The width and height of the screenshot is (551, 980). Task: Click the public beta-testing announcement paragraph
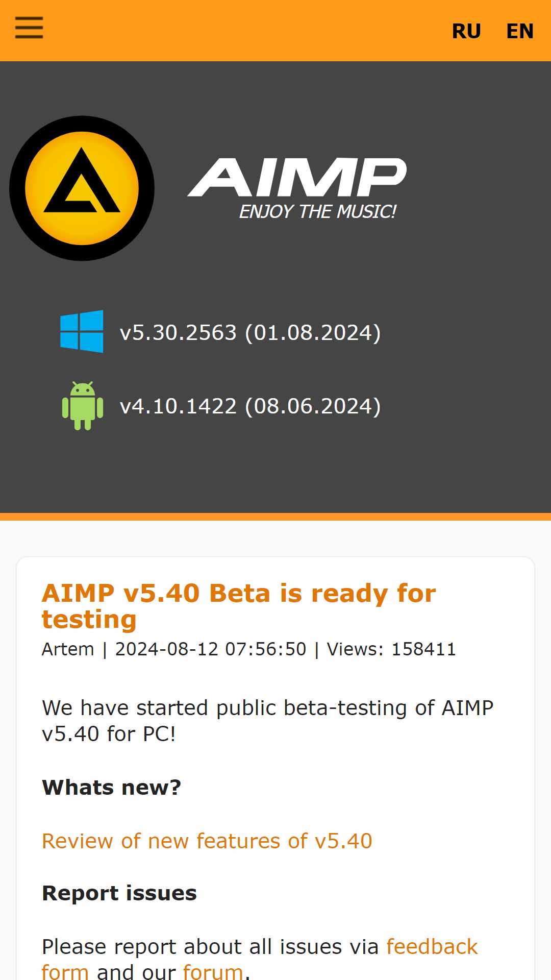pos(268,721)
